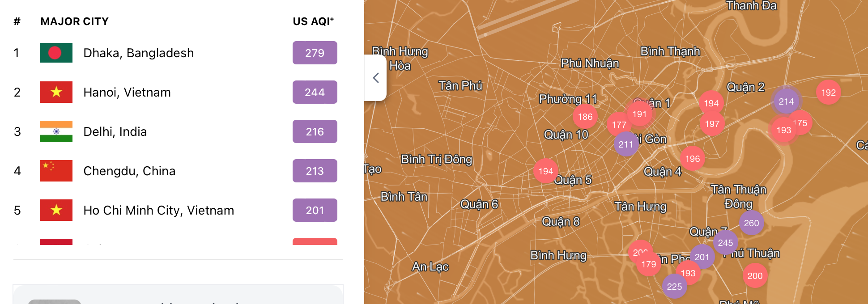Open Ho Chi Minh City, Vietnam entry
Image resolution: width=868 pixels, height=304 pixels.
coord(158,210)
